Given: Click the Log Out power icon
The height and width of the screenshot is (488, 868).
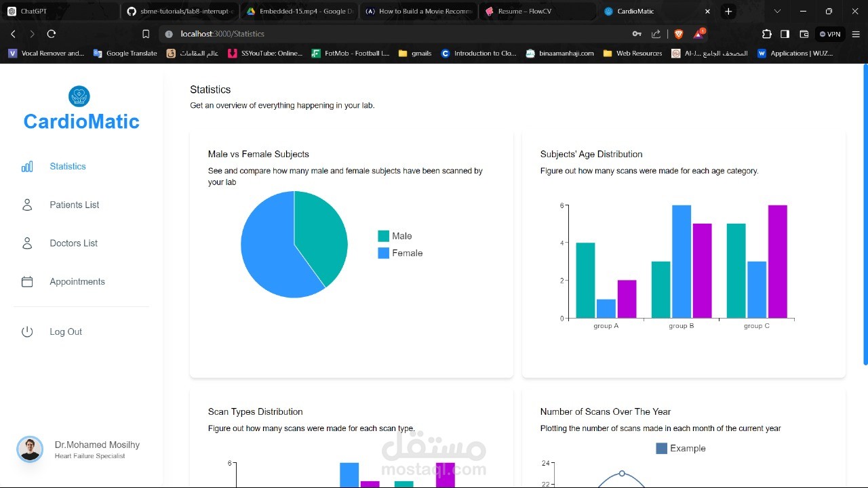Looking at the screenshot, I should (x=27, y=331).
